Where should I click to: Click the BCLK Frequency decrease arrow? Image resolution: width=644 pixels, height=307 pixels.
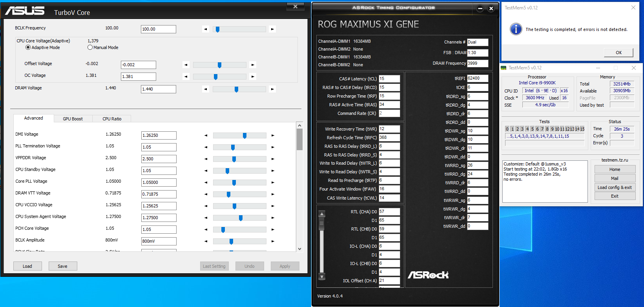[x=205, y=29]
